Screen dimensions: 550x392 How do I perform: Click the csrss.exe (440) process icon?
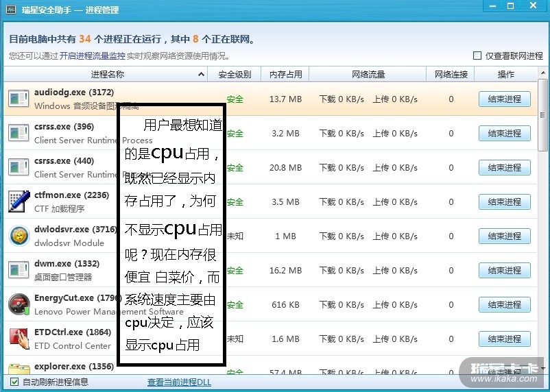pos(19,168)
